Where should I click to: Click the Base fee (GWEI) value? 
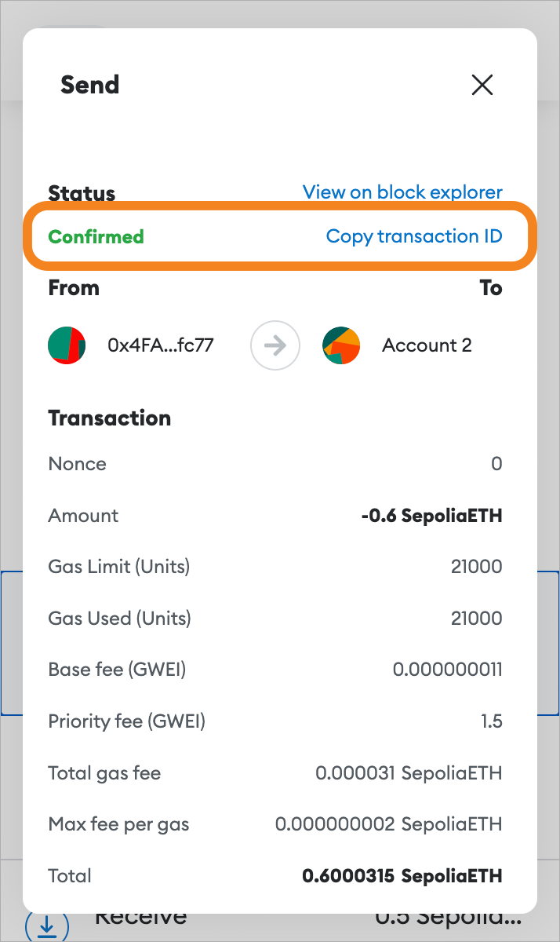(447, 670)
